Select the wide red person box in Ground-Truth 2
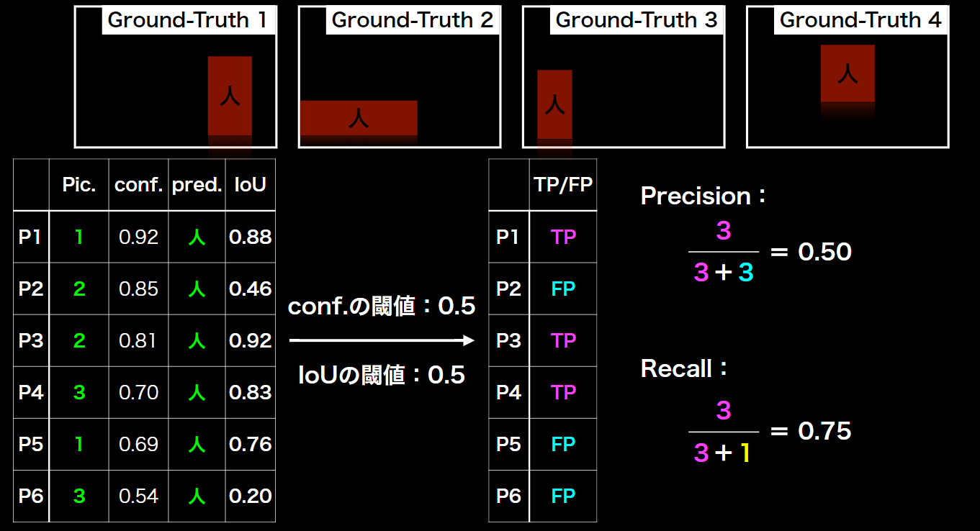Viewport: 980px width, 531px height. coord(359,118)
